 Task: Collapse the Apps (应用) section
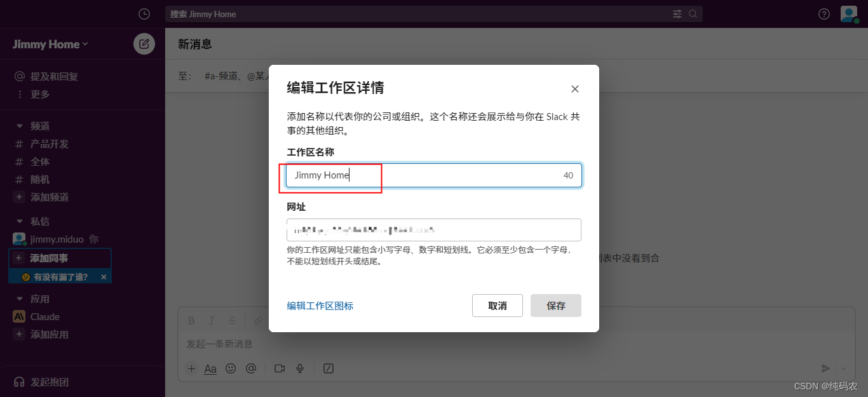click(20, 299)
